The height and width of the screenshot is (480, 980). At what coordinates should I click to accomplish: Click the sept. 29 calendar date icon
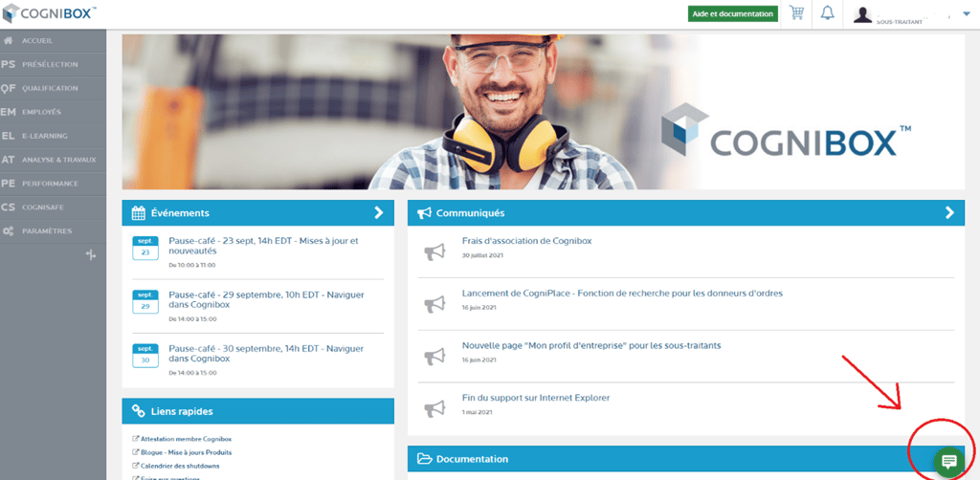[145, 301]
